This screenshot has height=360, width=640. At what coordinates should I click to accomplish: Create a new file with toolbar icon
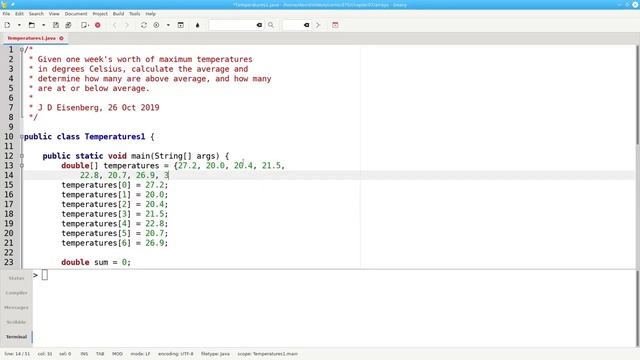7,25
